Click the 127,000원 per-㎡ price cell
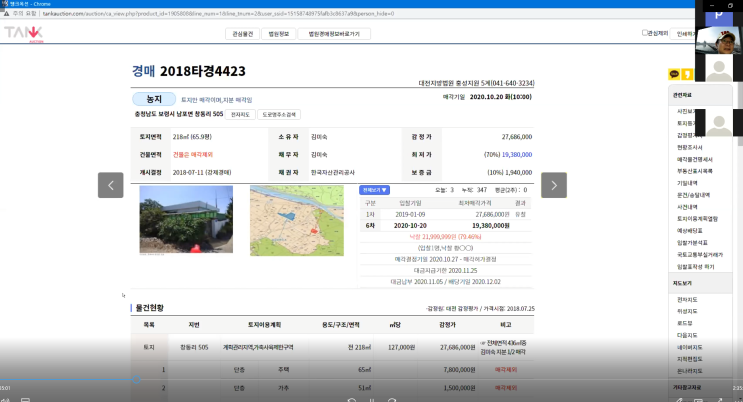This screenshot has height=402, width=743. (401, 347)
